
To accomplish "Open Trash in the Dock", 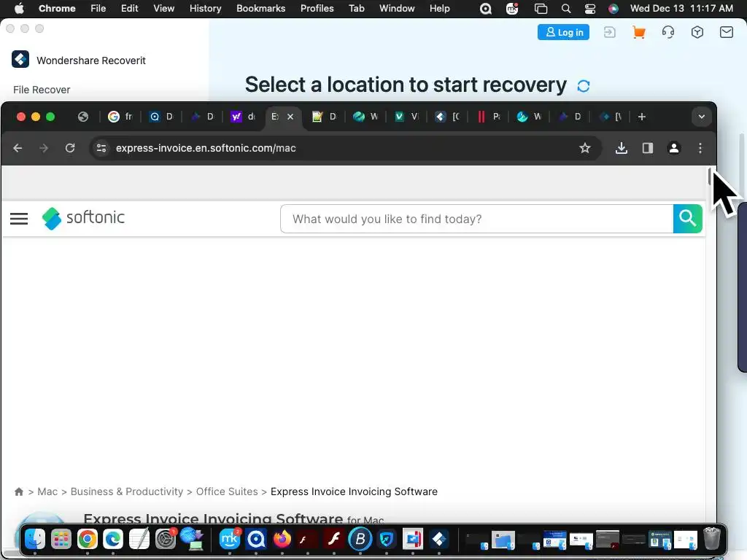I will click(x=712, y=539).
